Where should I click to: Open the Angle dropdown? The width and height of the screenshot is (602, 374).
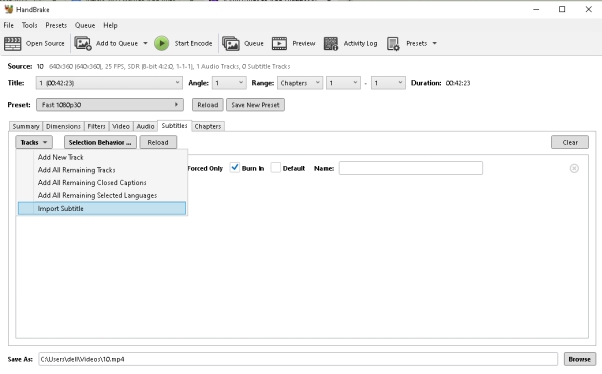click(229, 83)
